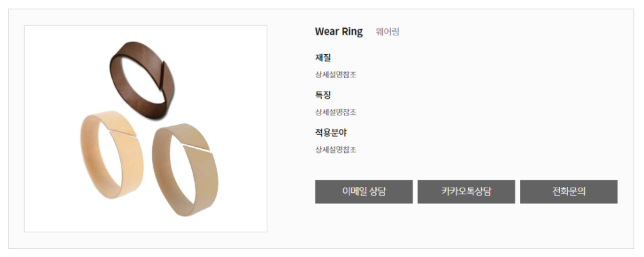Image resolution: width=644 pixels, height=257 pixels.
Task: Select the 웨어링 Korean subtitle text
Action: tap(387, 31)
